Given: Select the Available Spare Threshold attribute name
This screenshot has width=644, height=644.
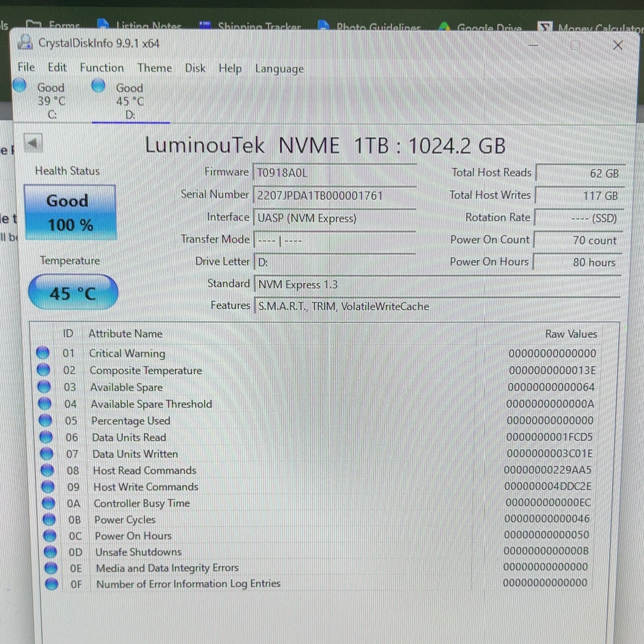Looking at the screenshot, I should pyautogui.click(x=151, y=404).
